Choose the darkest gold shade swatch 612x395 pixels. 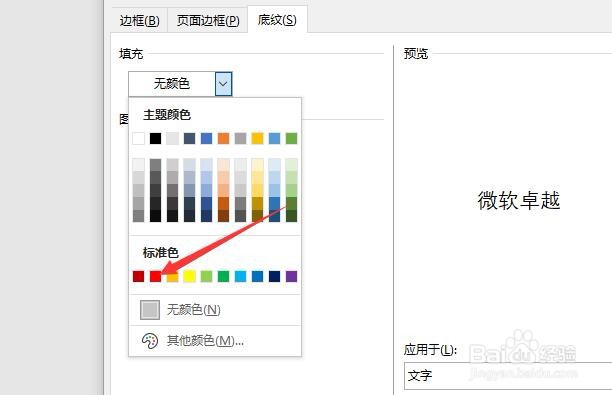(x=257, y=216)
